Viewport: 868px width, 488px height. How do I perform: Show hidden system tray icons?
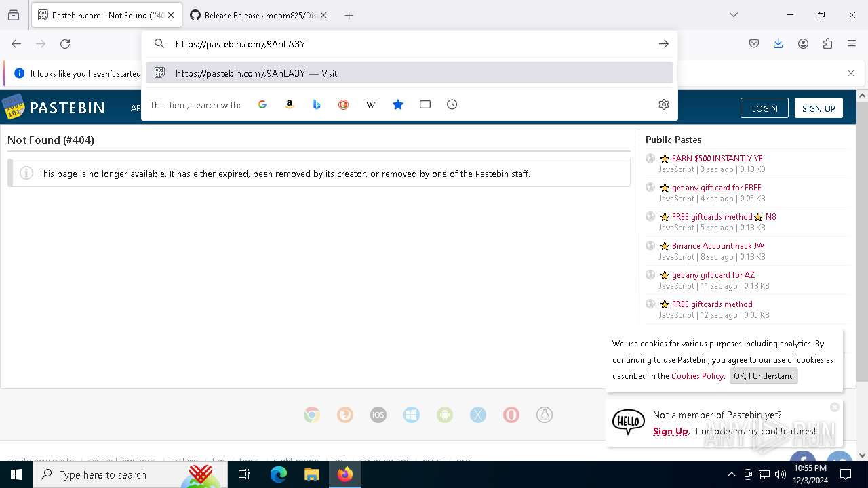(x=731, y=474)
